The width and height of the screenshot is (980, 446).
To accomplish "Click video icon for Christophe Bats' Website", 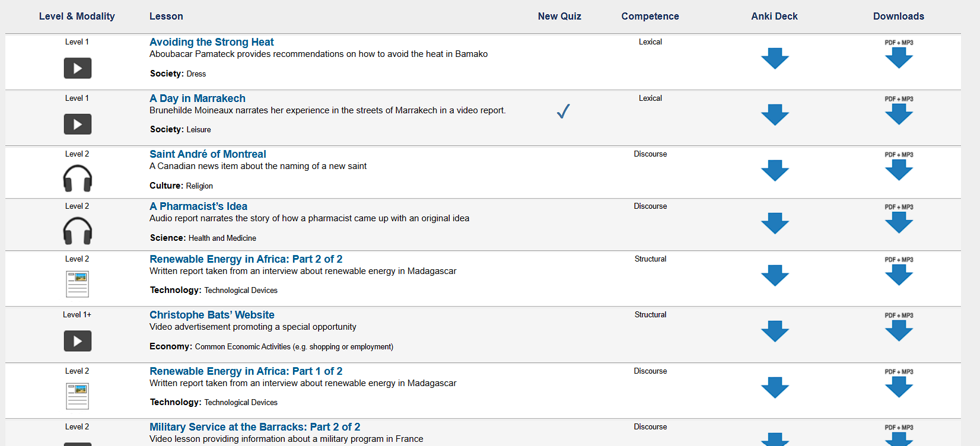I will (x=78, y=341).
